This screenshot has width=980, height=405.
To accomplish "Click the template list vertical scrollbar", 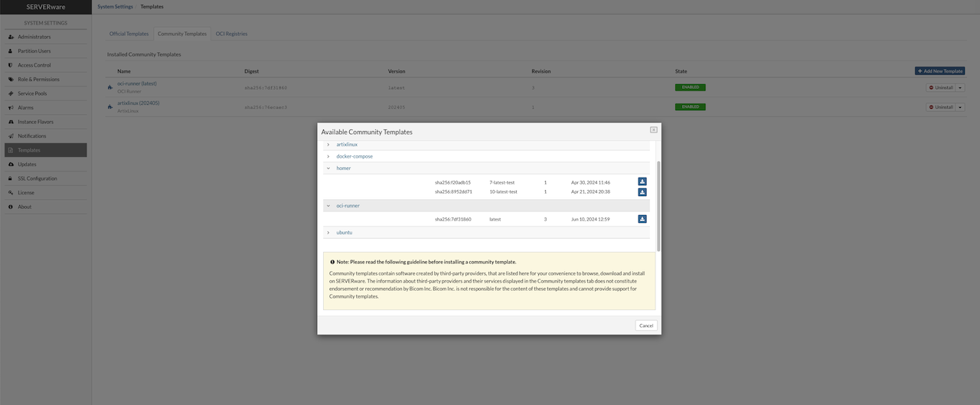I will (x=658, y=204).
